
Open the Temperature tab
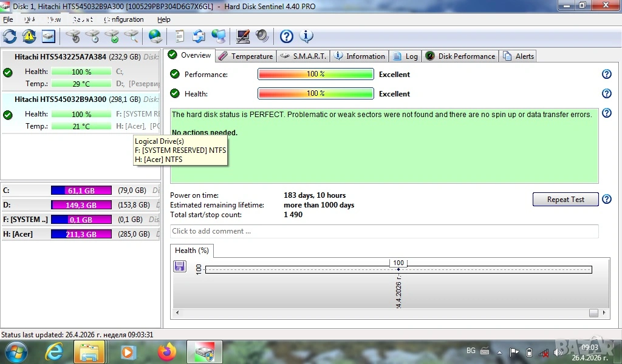pyautogui.click(x=245, y=56)
